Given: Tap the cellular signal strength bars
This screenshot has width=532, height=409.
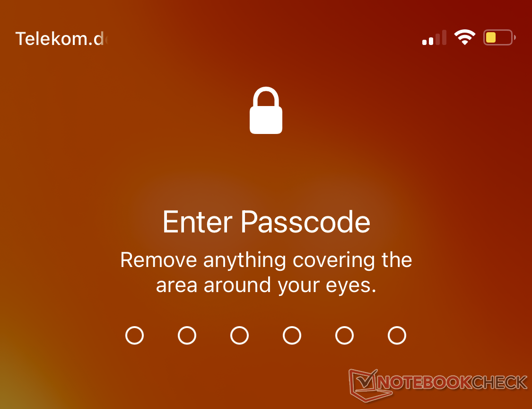Looking at the screenshot, I should [x=434, y=37].
